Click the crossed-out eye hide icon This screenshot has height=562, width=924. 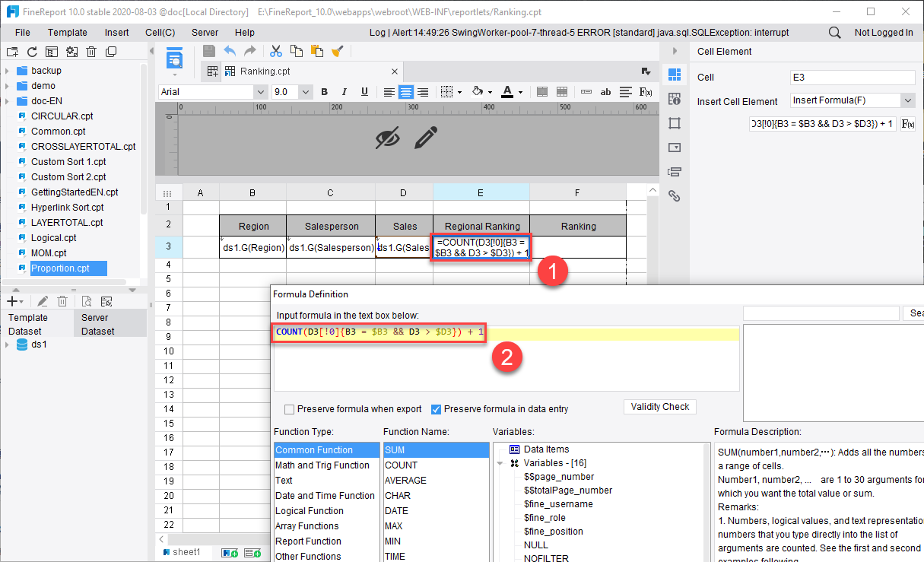coord(388,138)
